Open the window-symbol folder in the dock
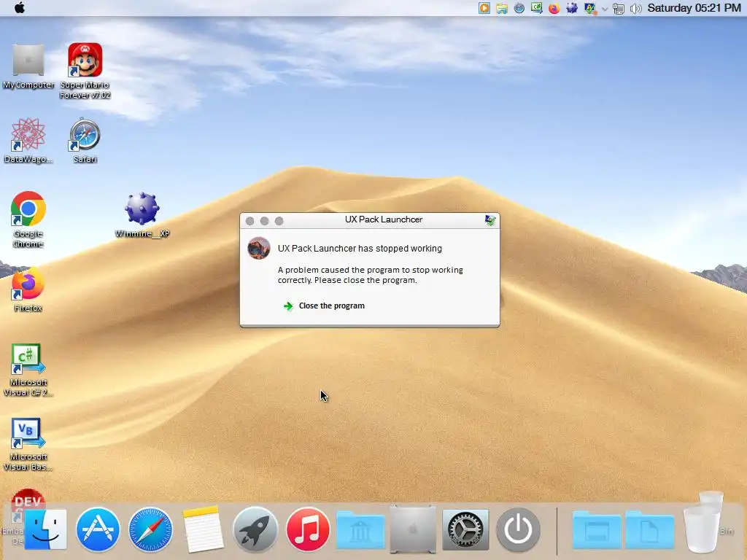 pos(597,529)
